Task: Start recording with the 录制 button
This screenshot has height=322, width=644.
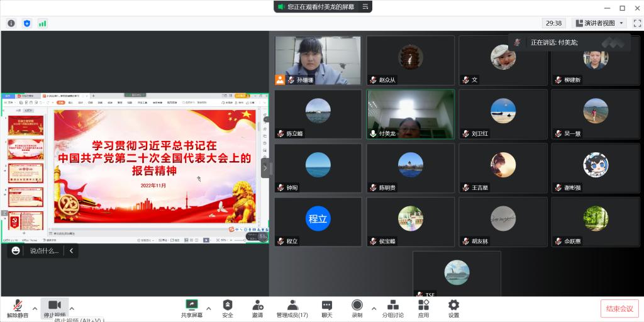Action: [357, 307]
